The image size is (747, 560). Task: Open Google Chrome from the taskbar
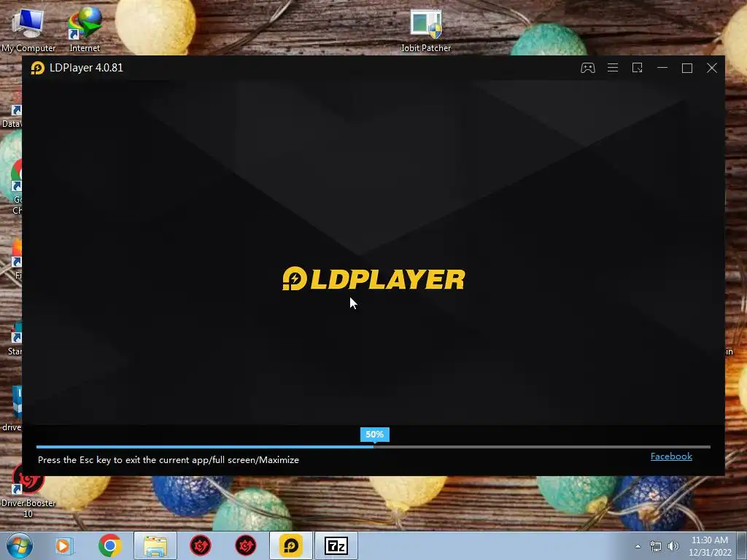110,545
